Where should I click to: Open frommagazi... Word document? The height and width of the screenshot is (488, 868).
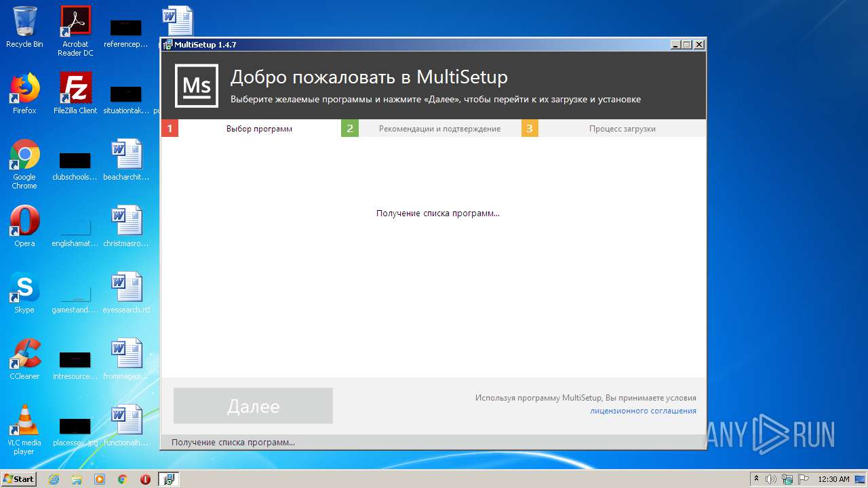coord(126,359)
